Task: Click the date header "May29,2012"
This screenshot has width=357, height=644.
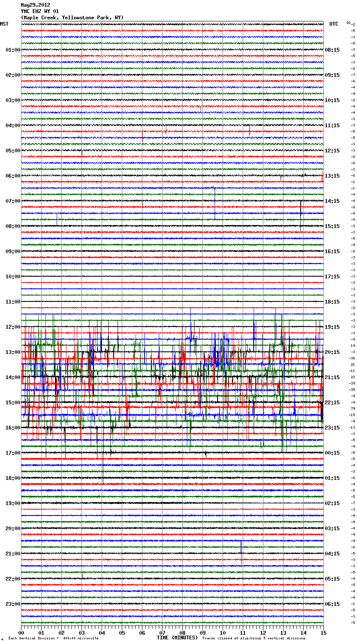Action: [35, 5]
